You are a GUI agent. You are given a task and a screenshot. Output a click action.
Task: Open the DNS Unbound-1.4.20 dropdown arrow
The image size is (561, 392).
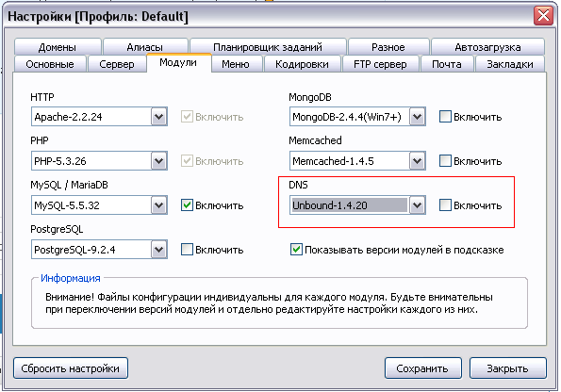(x=417, y=205)
